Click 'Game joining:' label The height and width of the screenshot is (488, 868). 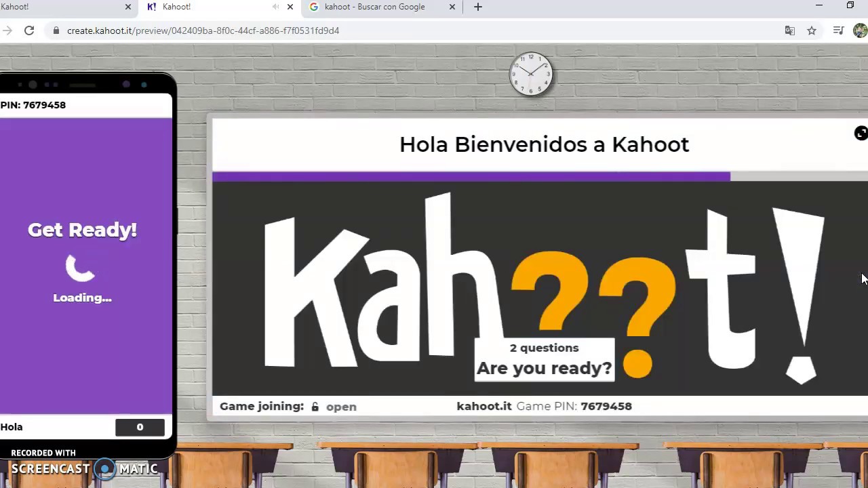[262, 406]
